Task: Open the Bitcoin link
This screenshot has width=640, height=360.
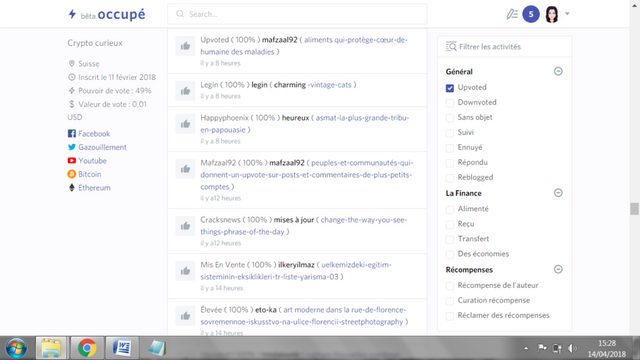Action: [90, 174]
